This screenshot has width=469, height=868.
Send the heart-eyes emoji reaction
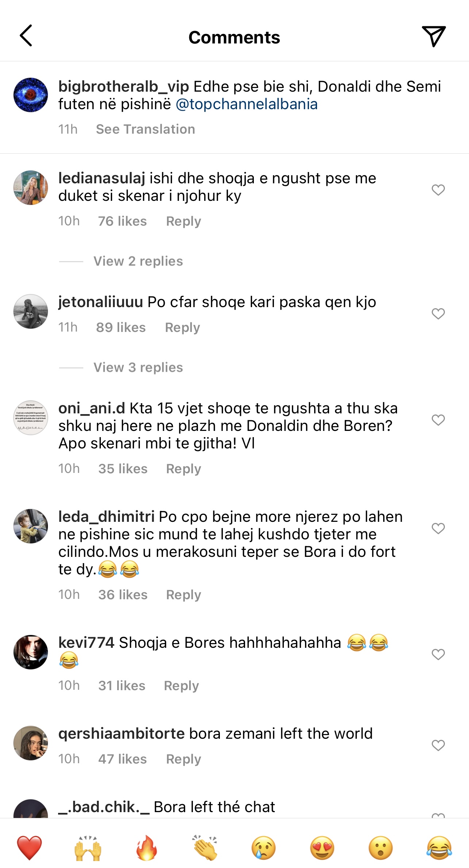322,848
